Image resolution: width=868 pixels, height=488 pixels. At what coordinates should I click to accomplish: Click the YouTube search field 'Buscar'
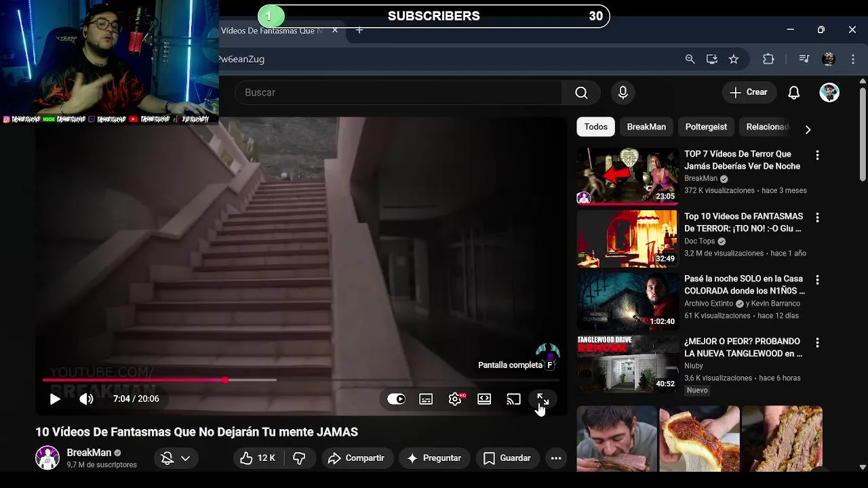click(x=399, y=92)
